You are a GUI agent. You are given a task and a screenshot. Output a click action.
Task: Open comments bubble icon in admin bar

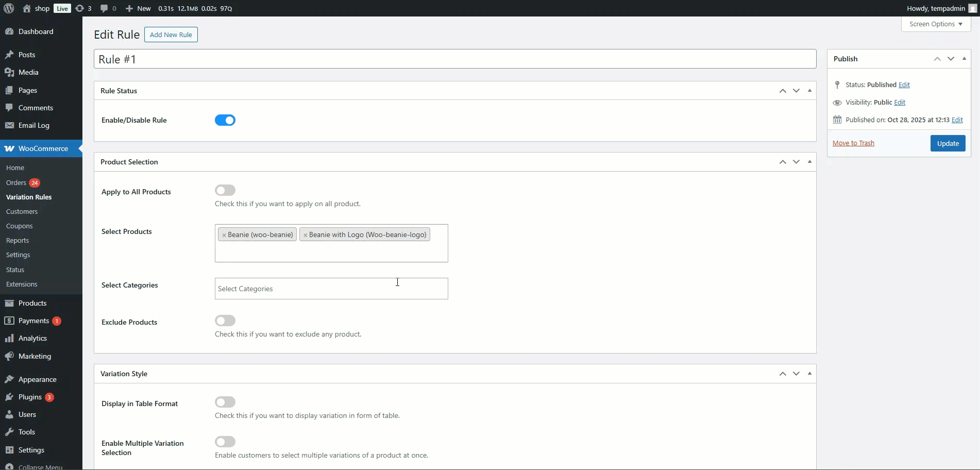point(108,8)
